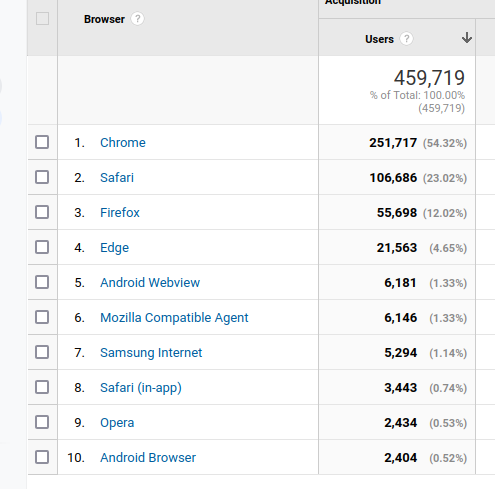Select the total users value 459,719
495x489 pixels.
pyautogui.click(x=429, y=78)
